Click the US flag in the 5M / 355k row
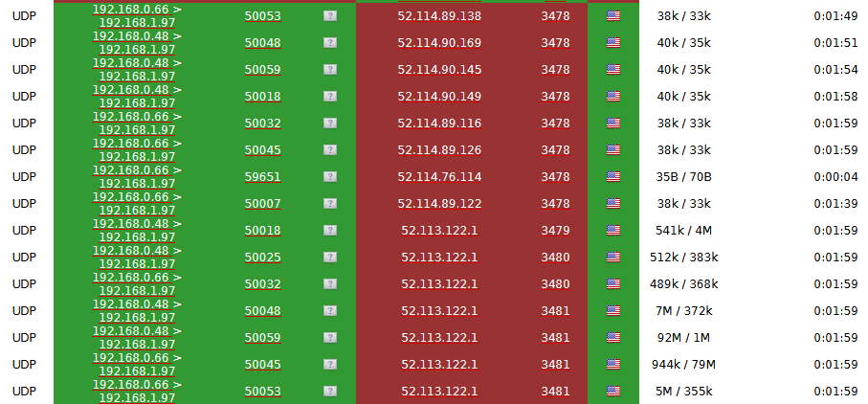This screenshot has width=868, height=404. click(612, 392)
